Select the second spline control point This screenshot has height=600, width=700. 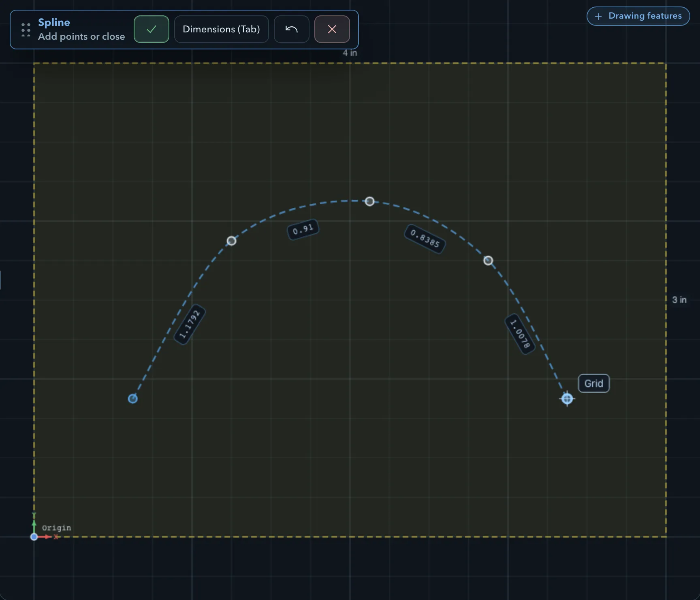[231, 241]
